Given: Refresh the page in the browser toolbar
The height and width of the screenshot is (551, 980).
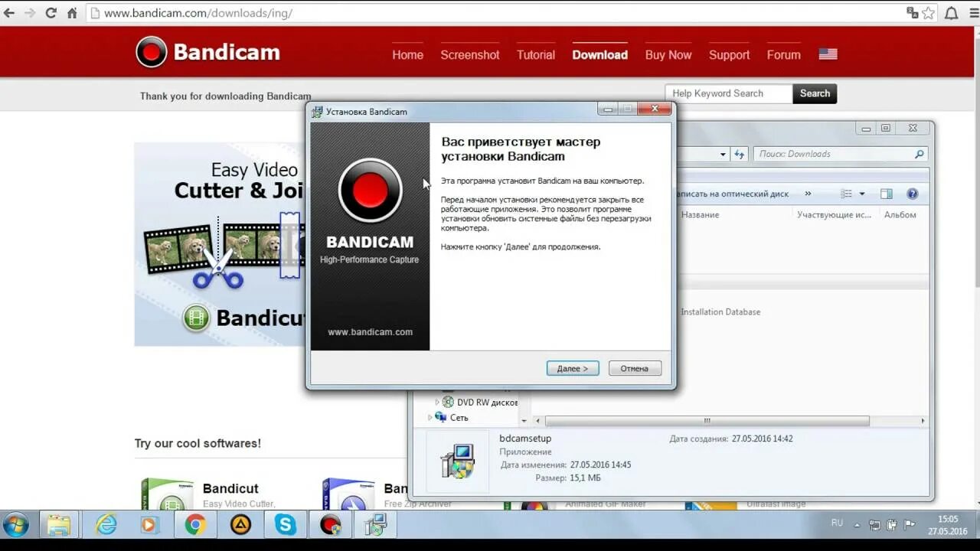Looking at the screenshot, I should point(51,12).
